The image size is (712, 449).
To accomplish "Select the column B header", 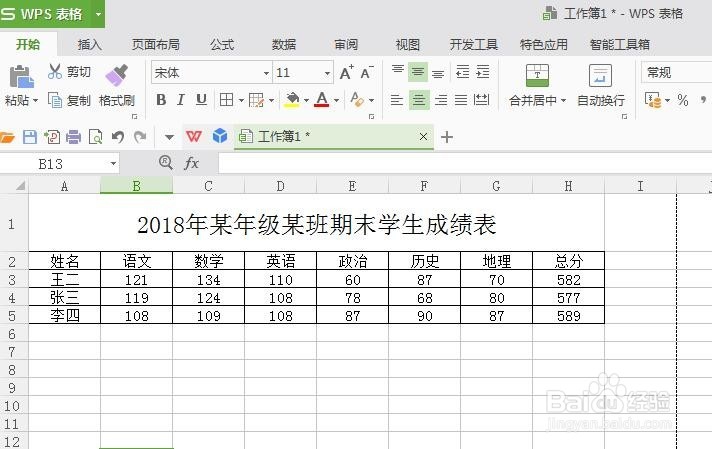I will pos(136,186).
